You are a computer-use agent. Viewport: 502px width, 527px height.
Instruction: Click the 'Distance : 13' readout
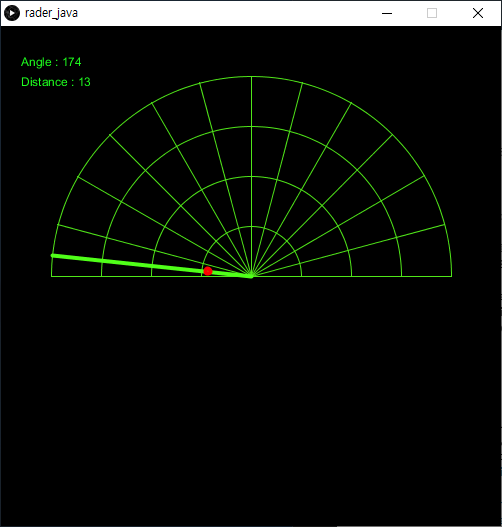[56, 82]
